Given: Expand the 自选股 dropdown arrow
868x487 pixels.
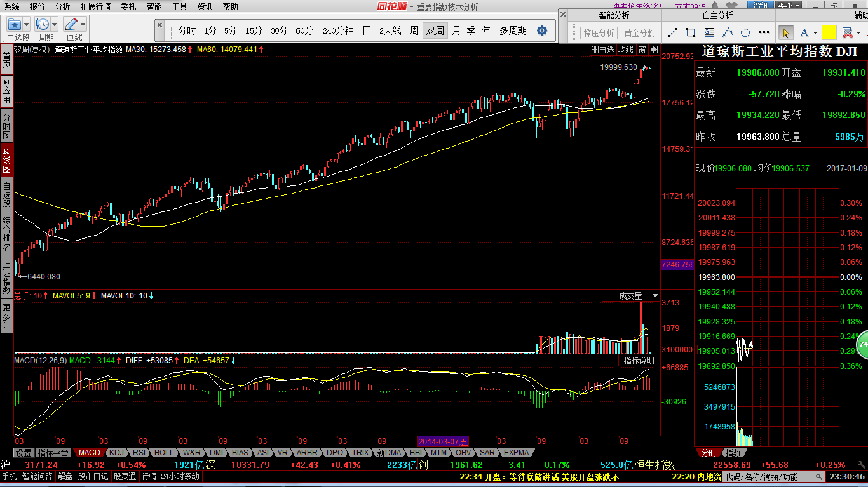Looking at the screenshot, I should (27, 24).
